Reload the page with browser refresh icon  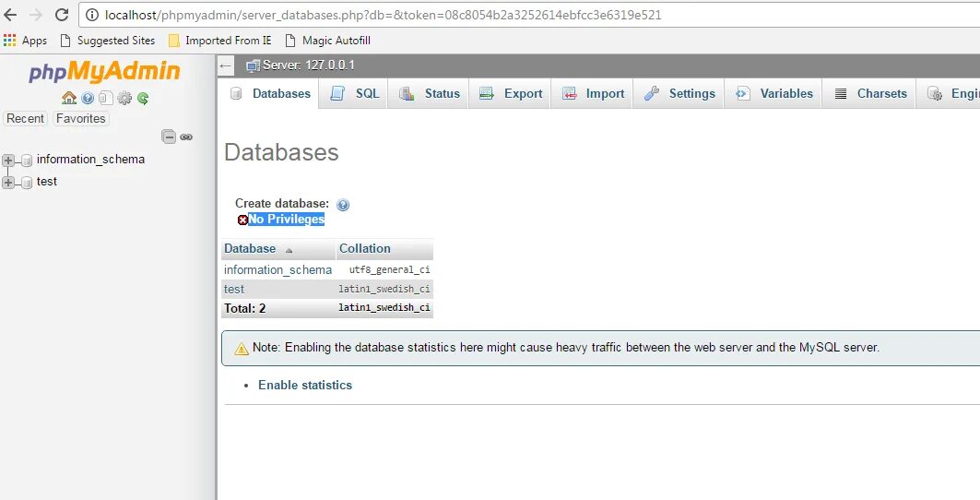pos(61,15)
